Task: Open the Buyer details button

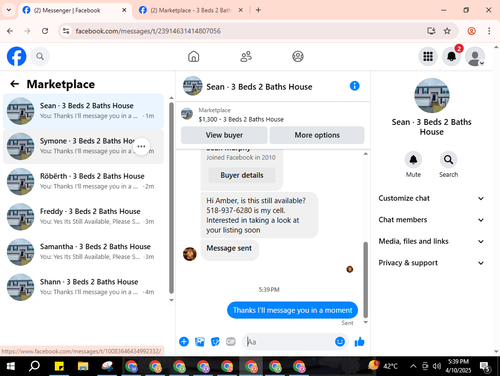Action: click(x=242, y=175)
